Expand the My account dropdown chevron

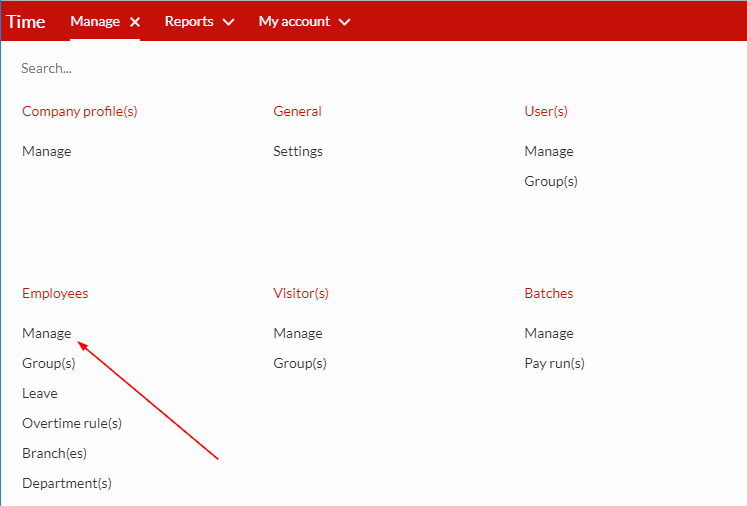tap(344, 22)
